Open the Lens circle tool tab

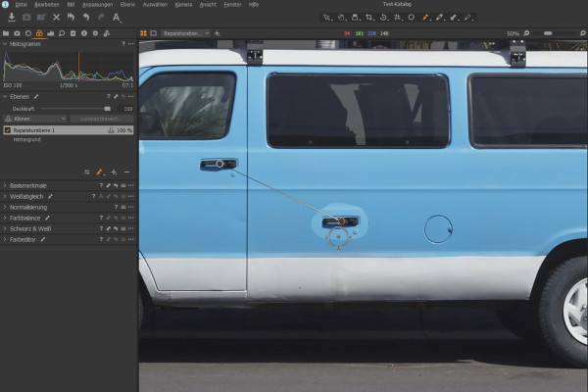click(28, 33)
